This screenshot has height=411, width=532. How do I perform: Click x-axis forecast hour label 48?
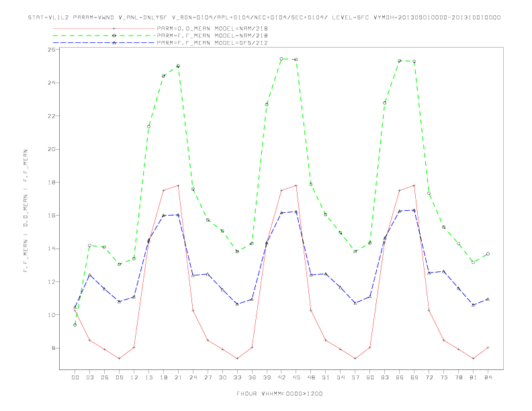pos(311,377)
